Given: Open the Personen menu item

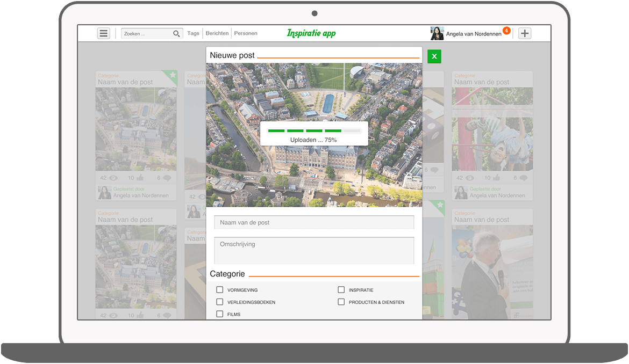Looking at the screenshot, I should [x=246, y=33].
